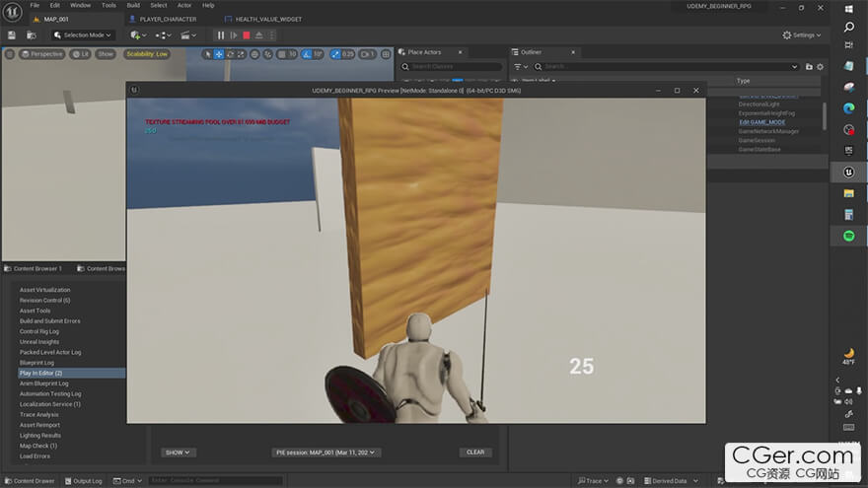Open the Cmd console type dropdown
868x488 pixels.
[x=127, y=481]
